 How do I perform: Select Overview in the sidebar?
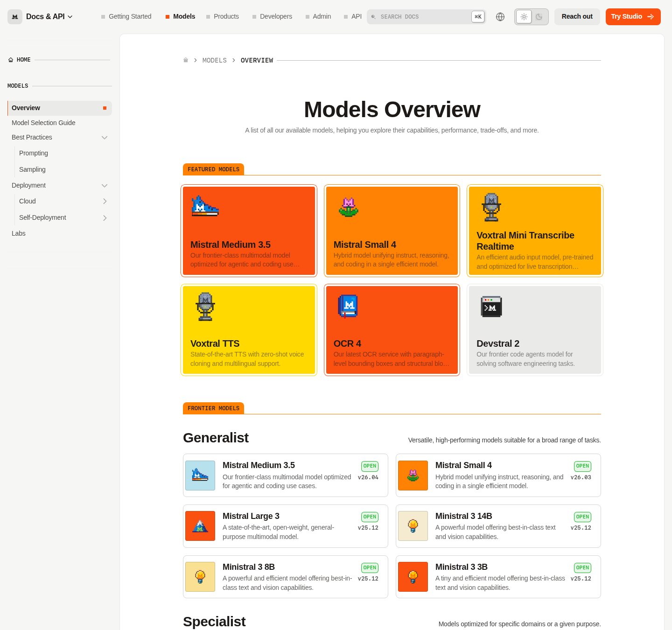tap(60, 108)
